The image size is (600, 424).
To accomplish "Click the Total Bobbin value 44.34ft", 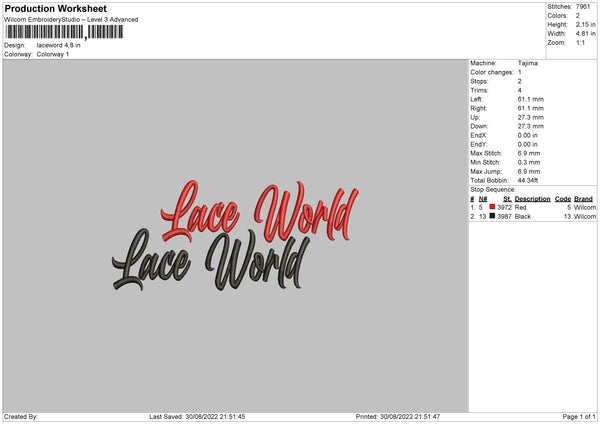I will click(528, 180).
